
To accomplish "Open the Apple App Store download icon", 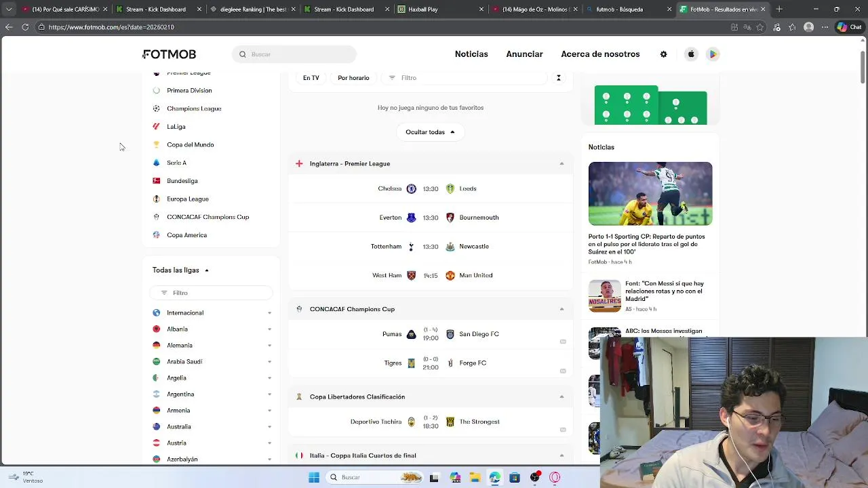I will pyautogui.click(x=691, y=54).
